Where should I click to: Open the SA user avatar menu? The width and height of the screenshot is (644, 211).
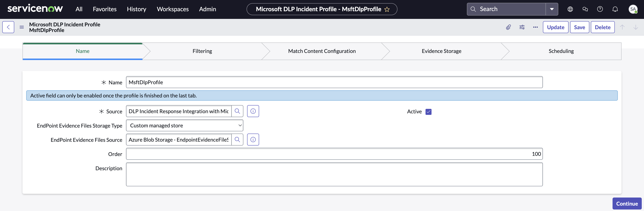(633, 9)
